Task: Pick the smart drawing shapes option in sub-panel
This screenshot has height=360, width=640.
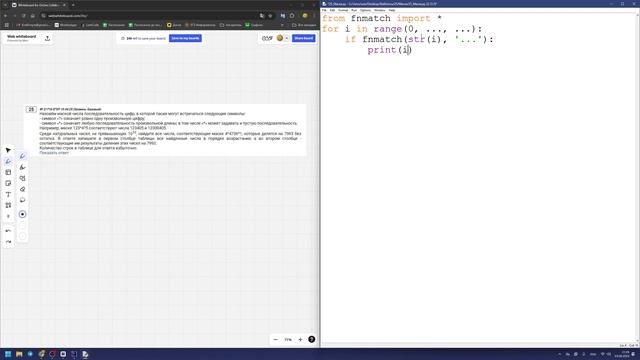Action: [x=22, y=178]
